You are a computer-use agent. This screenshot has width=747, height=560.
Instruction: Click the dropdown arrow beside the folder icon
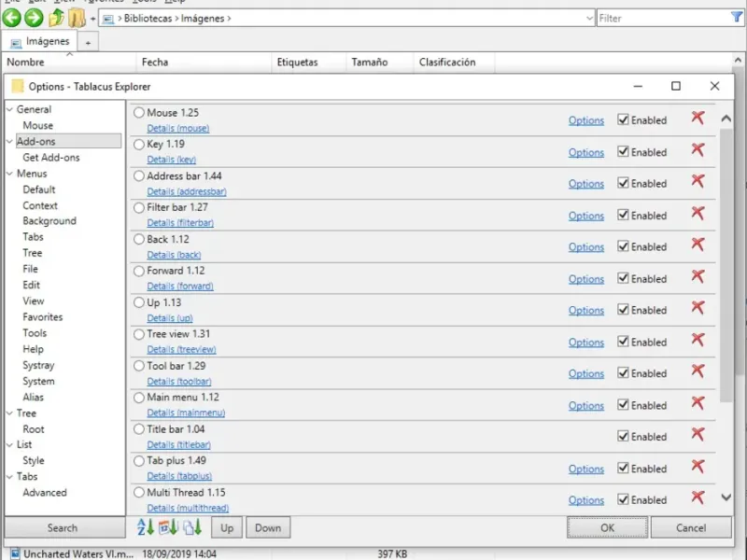point(92,19)
